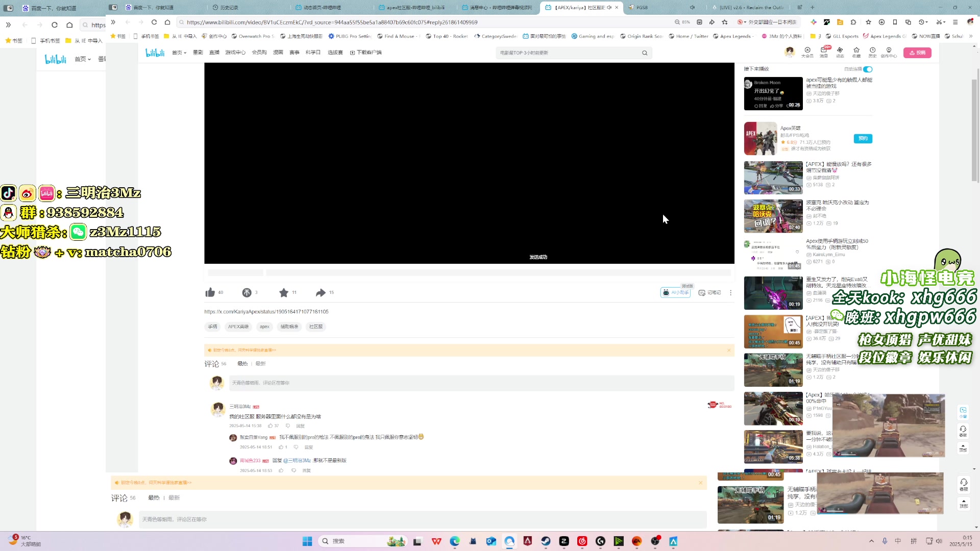Viewport: 980px width, 551px height.
Task: Open the 历史 history icon
Action: click(872, 52)
